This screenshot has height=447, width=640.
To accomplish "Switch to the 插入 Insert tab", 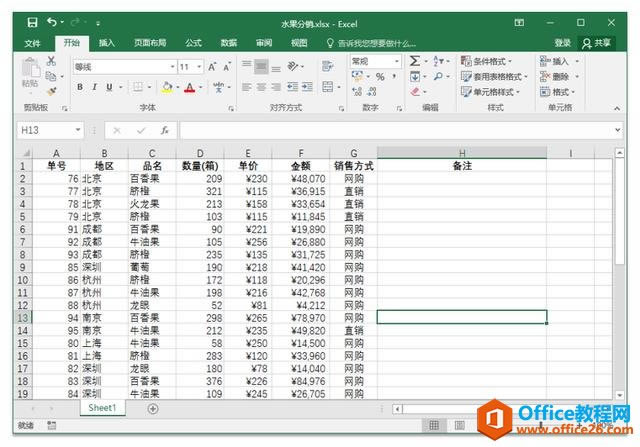I will coord(107,43).
